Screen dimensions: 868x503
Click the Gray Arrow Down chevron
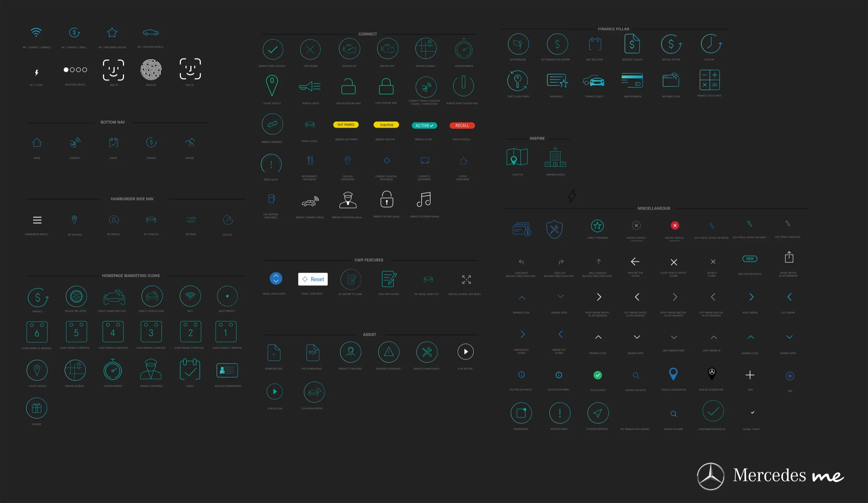(674, 337)
